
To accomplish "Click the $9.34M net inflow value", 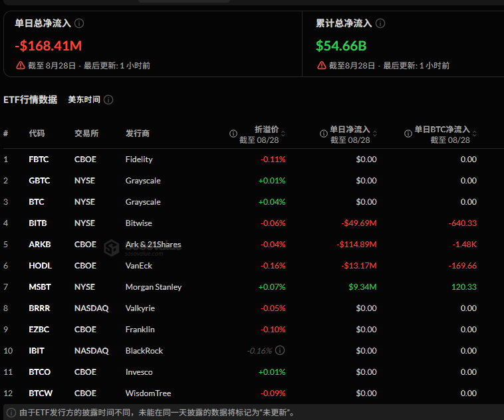I will click(362, 287).
